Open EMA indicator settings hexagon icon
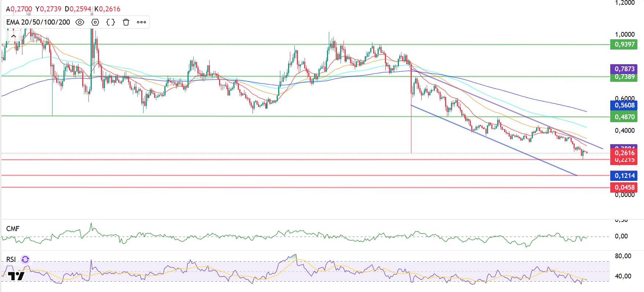Viewport: 644px width, 292px height. coord(95,22)
